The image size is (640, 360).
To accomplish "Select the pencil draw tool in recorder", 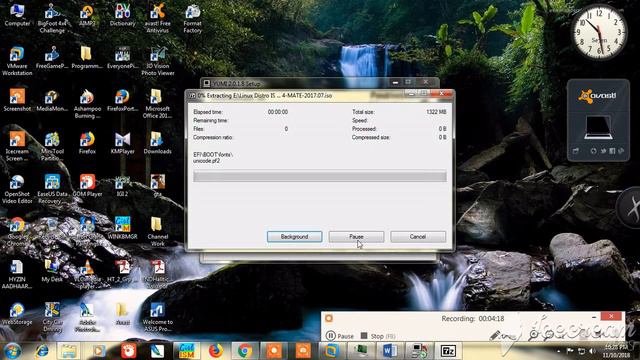I will pyautogui.click(x=495, y=336).
